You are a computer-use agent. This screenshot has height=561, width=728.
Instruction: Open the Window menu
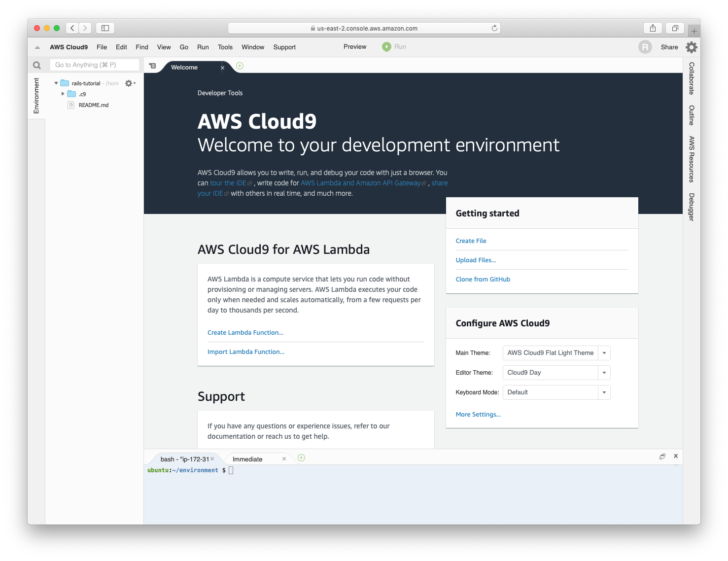click(x=253, y=47)
